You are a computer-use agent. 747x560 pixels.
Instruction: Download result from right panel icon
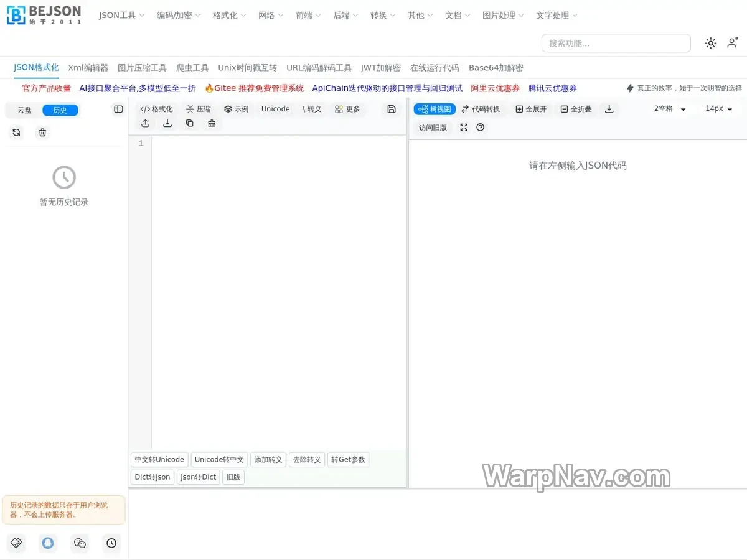pos(609,109)
